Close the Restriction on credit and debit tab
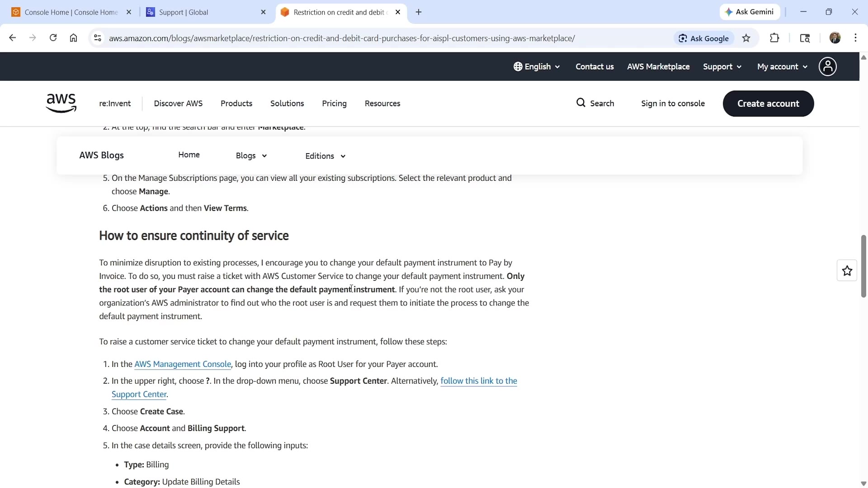868x488 pixels. pos(398,12)
